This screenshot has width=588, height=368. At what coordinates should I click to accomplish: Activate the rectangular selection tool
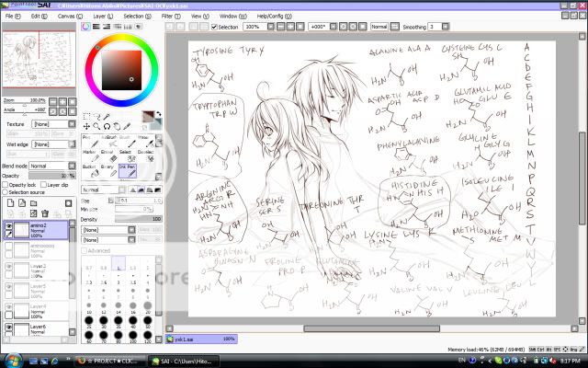click(x=86, y=116)
